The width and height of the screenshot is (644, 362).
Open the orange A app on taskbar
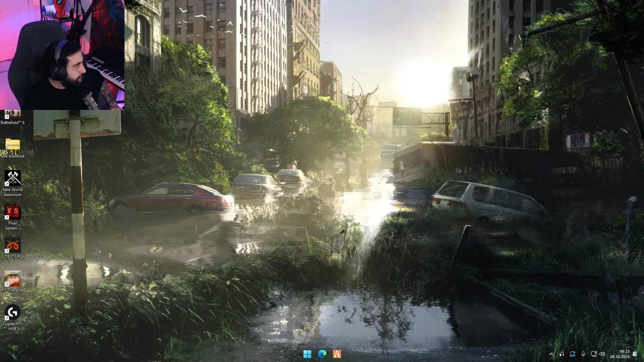pos(337,354)
